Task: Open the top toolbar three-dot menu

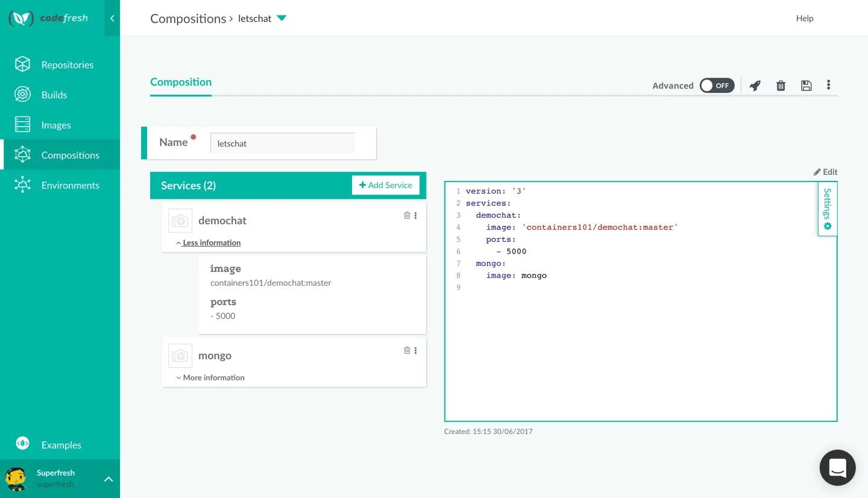Action: click(x=829, y=85)
